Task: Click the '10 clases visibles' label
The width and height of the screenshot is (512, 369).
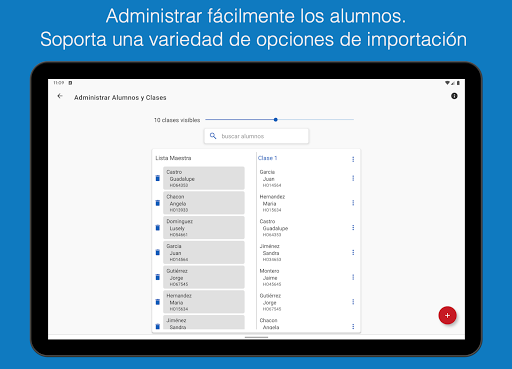Action: click(177, 120)
